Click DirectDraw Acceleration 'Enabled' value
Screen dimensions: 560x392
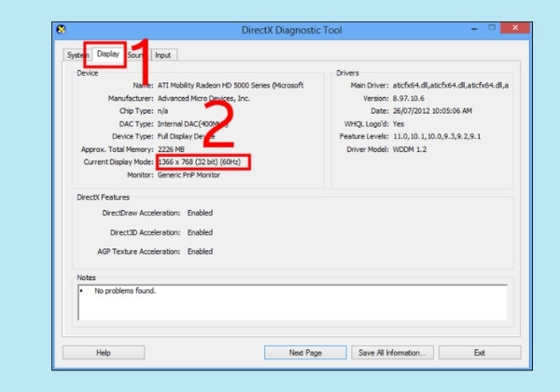pos(200,213)
